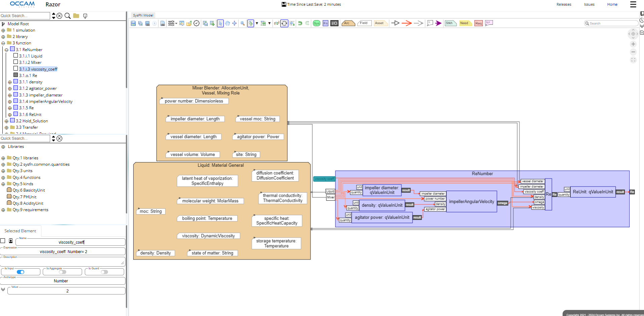Pick the I/O element tool
The height and width of the screenshot is (316, 644).
coord(334,23)
